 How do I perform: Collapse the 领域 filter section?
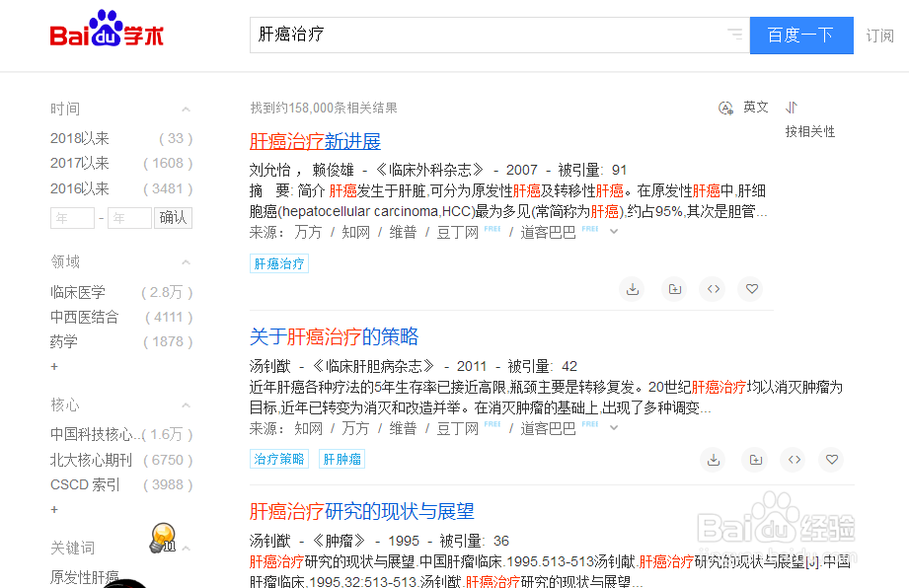click(x=186, y=262)
